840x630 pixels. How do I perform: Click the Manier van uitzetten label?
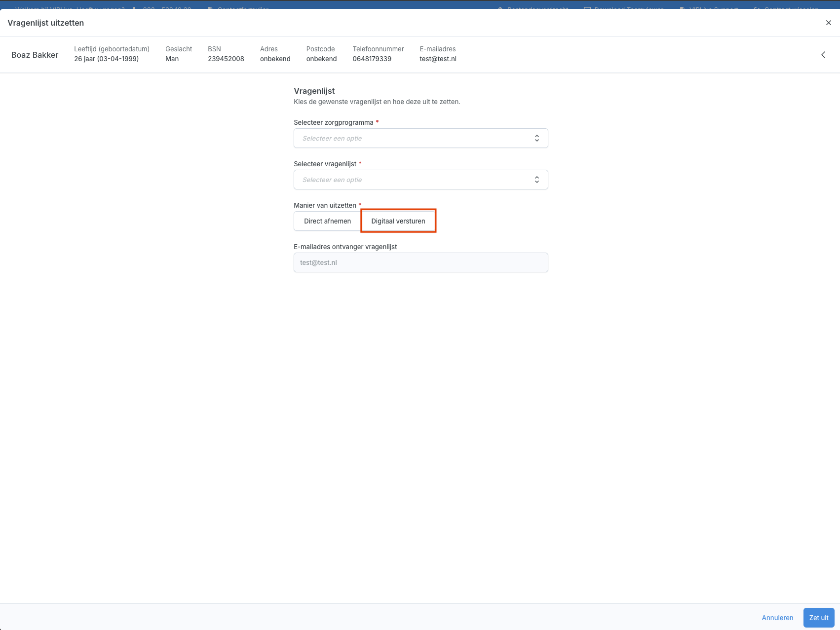[x=325, y=205]
